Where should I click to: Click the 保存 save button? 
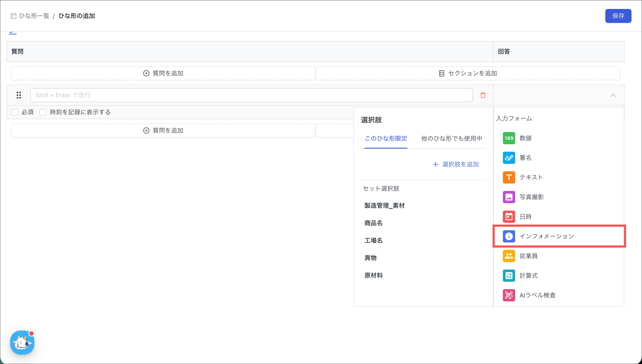coord(618,16)
